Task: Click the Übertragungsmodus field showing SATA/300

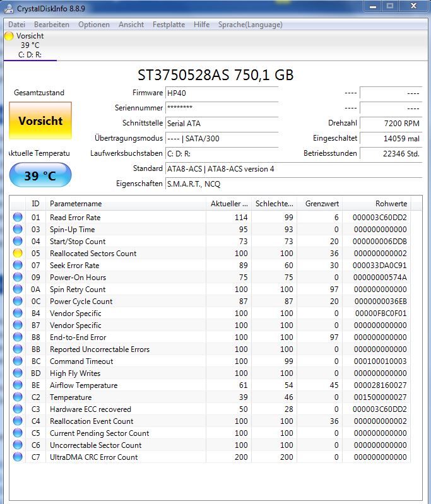Action: tap(222, 138)
